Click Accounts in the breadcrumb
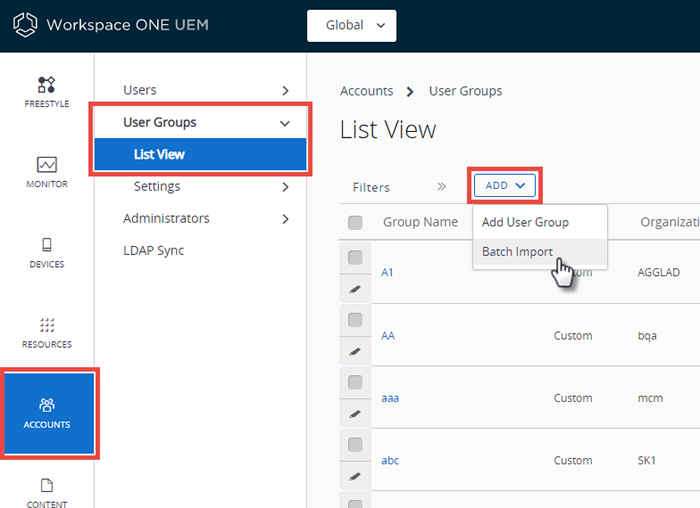The width and height of the screenshot is (700, 508). (367, 91)
